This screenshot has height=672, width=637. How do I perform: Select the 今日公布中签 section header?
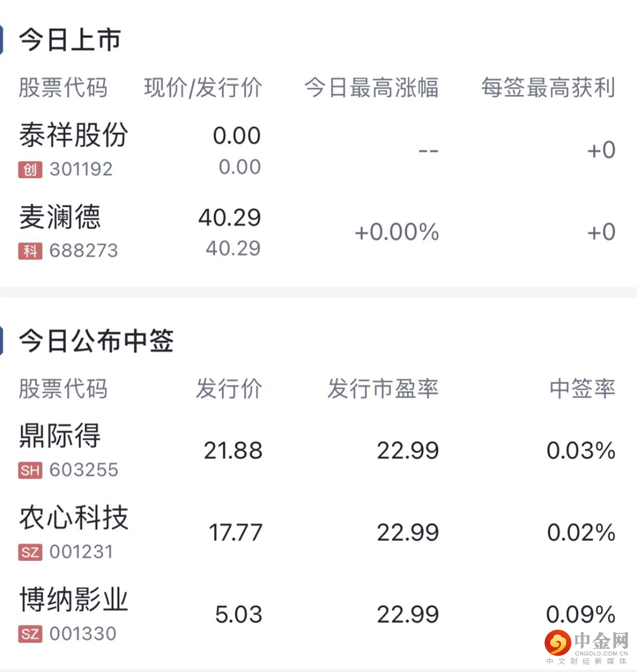pos(96,341)
